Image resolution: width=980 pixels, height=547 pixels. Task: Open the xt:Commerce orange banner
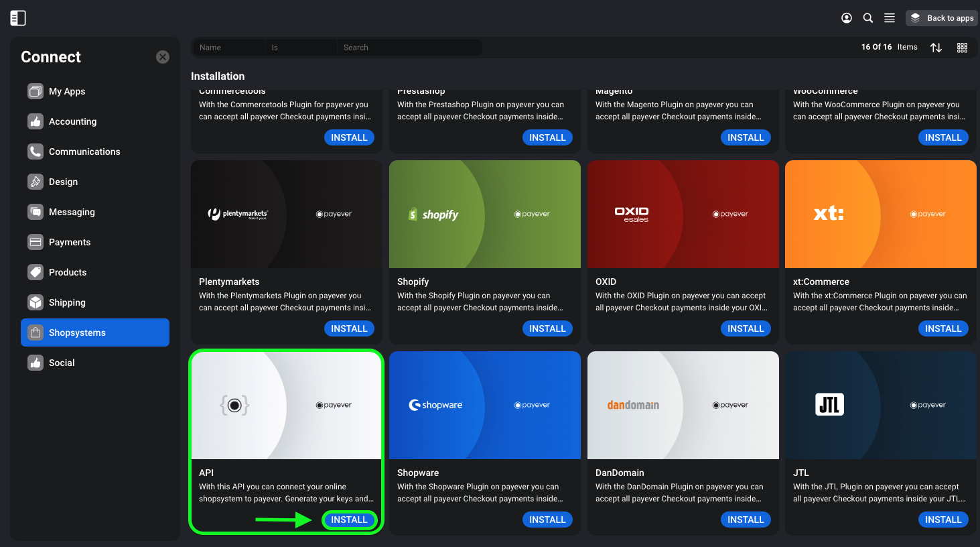[x=881, y=215]
